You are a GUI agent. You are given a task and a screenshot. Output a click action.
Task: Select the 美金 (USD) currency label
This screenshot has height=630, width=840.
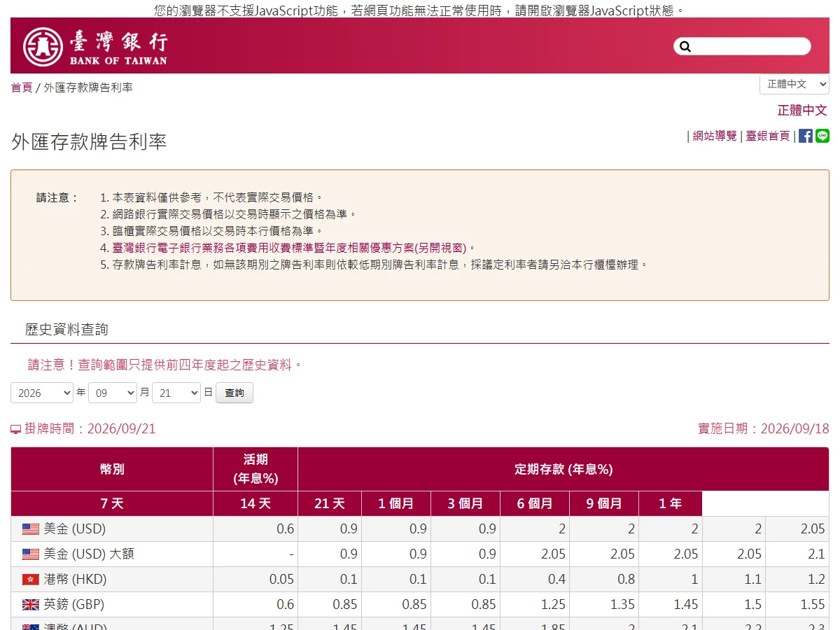(75, 528)
